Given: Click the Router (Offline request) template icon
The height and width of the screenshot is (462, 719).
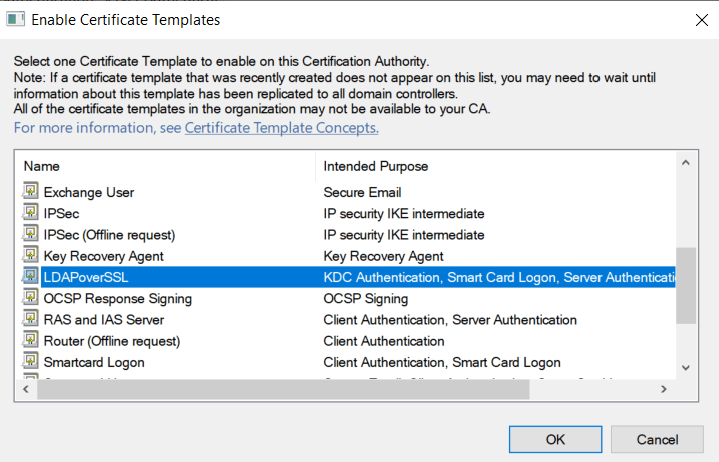Looking at the screenshot, I should pyautogui.click(x=31, y=341).
